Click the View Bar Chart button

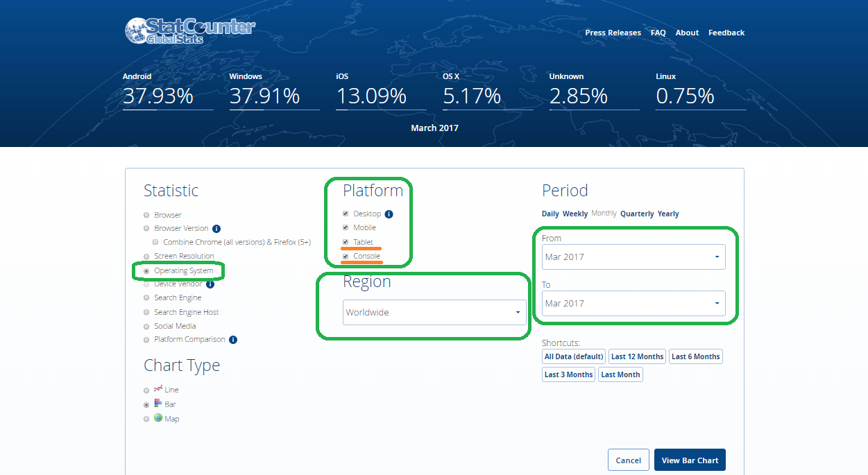click(690, 460)
